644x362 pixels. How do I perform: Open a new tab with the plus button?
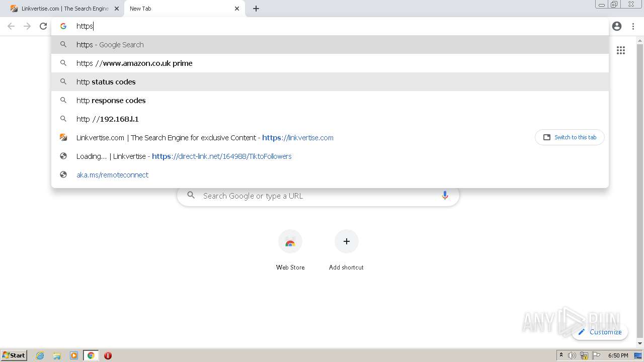pos(256,9)
